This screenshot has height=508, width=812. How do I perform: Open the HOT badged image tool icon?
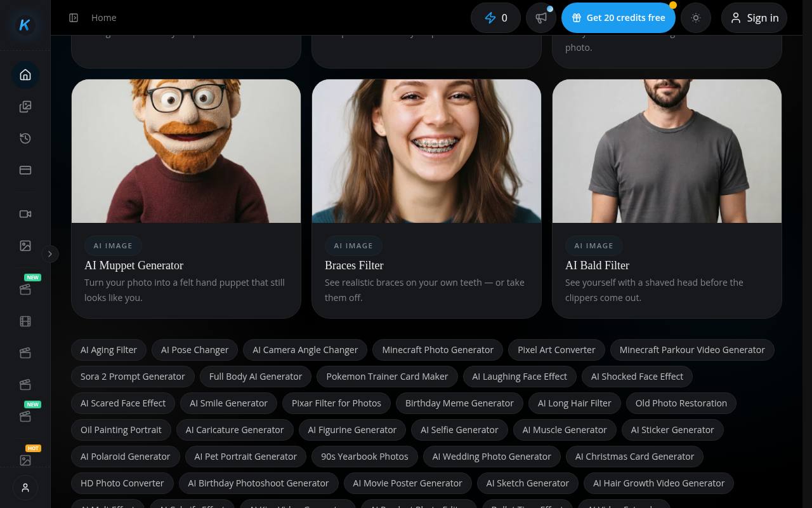point(25,460)
